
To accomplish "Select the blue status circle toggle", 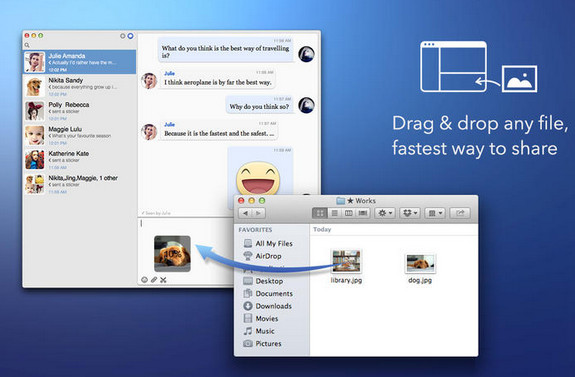I will coord(130,36).
